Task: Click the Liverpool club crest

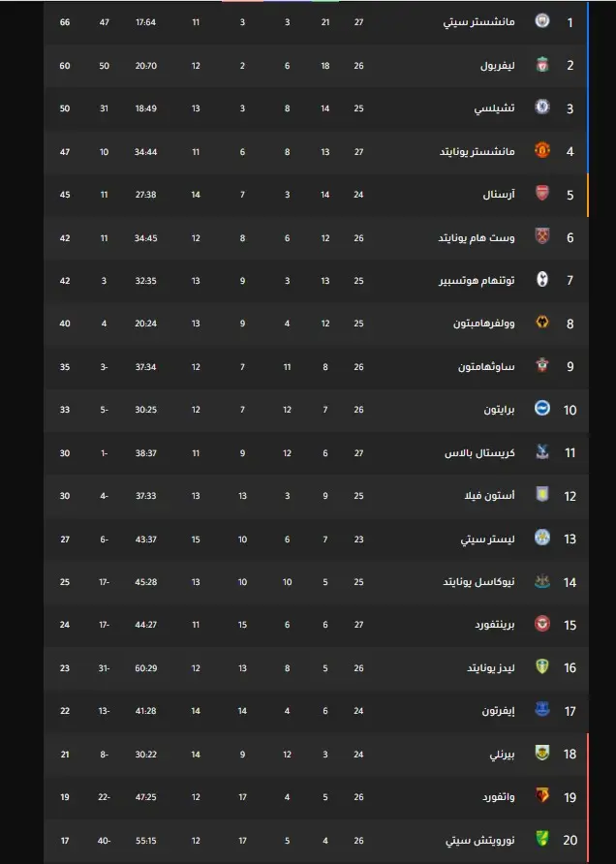Action: pyautogui.click(x=542, y=65)
